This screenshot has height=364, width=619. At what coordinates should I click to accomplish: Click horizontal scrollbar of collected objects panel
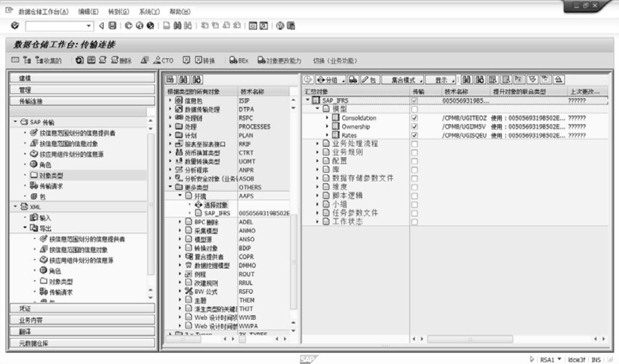470,339
